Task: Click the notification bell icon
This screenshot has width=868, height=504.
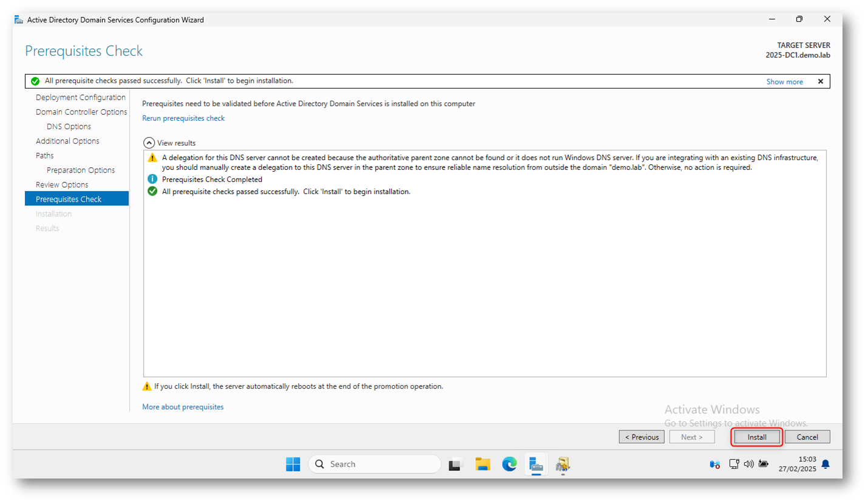Action: [825, 465]
